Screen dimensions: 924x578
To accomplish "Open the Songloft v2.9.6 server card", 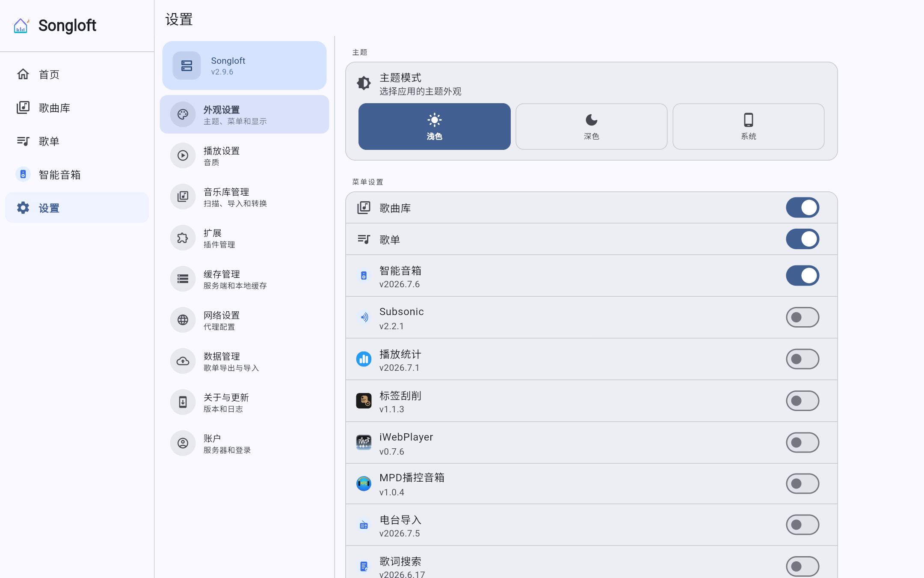I will (244, 66).
